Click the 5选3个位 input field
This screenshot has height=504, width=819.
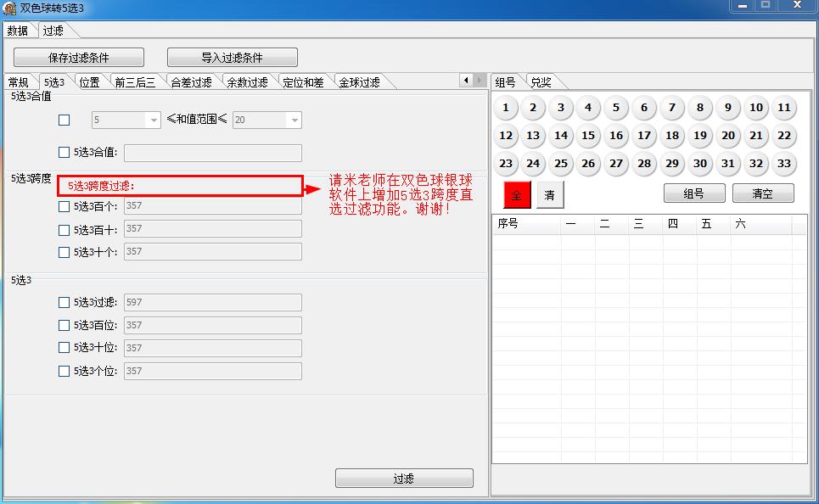(212, 372)
